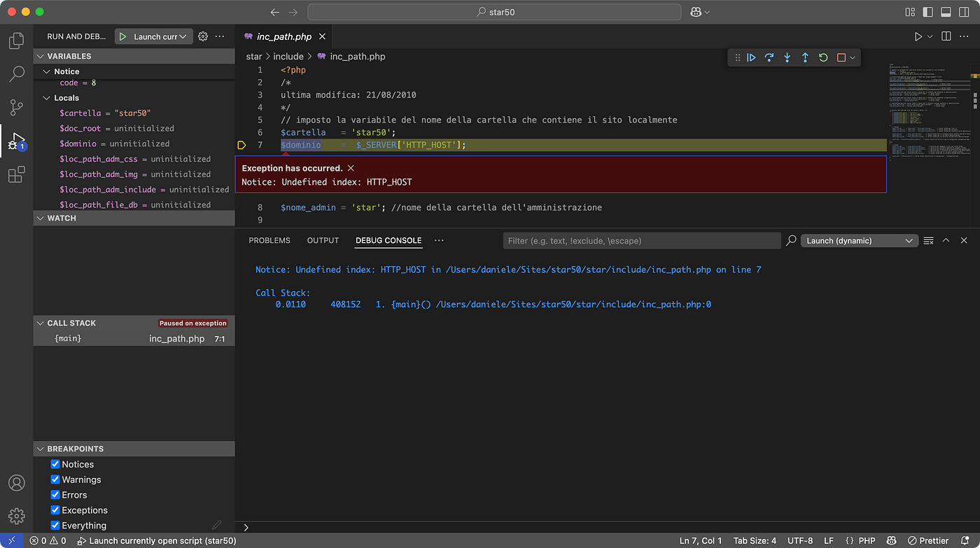
Task: Toggle the Warnings breakpoint checkbox
Action: coord(55,480)
